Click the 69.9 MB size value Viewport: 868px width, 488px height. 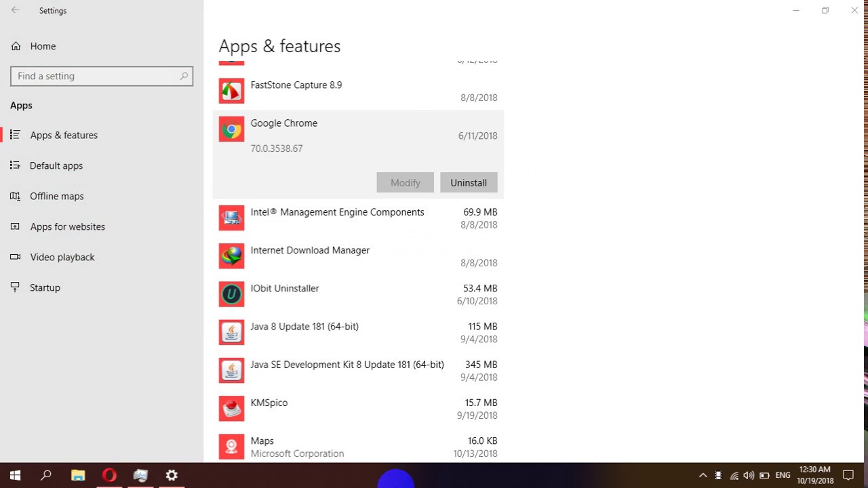480,212
